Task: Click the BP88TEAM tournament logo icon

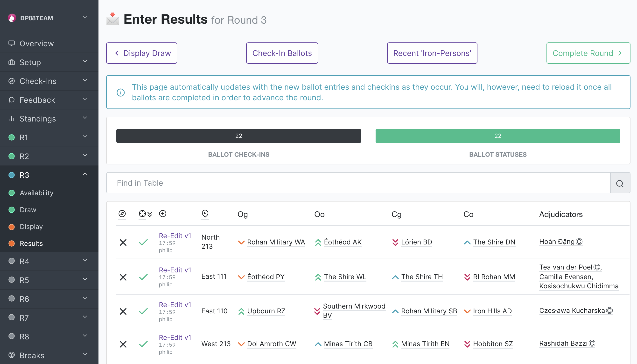Action: pos(12,18)
